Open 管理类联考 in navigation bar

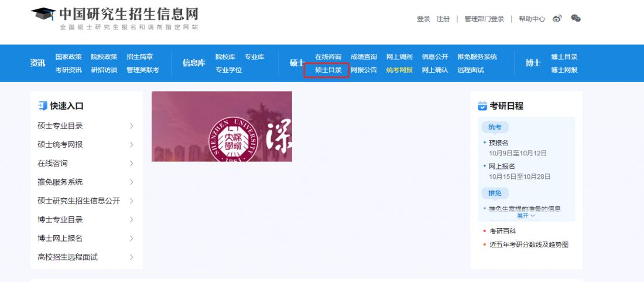[143, 70]
